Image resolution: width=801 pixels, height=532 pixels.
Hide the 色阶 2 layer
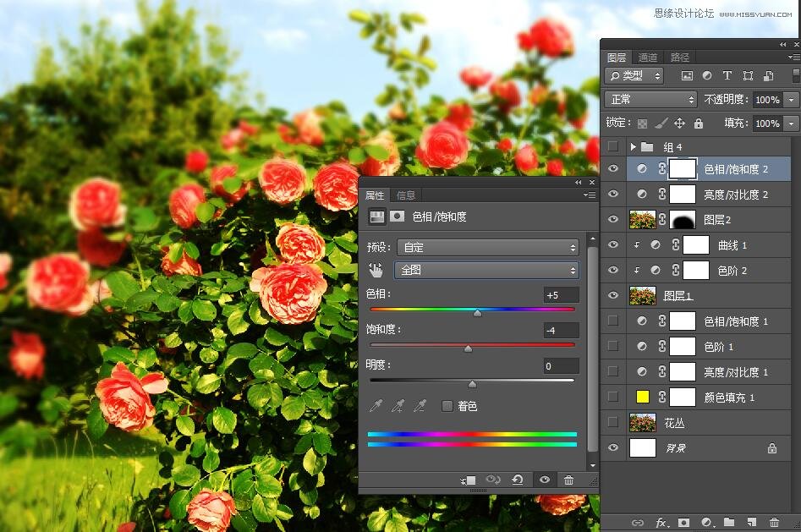(613, 270)
